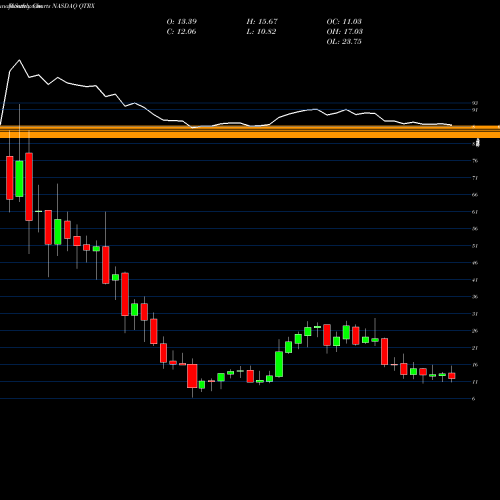
Task: Select the high value H: 15.67
Action: [x=262, y=22]
